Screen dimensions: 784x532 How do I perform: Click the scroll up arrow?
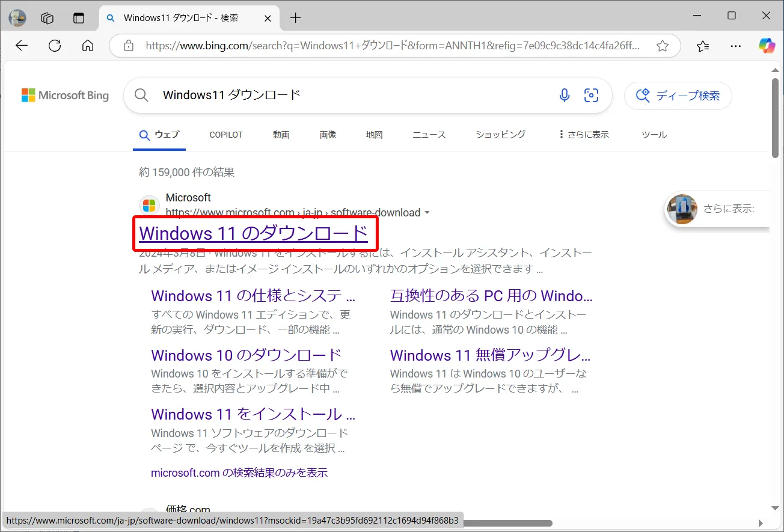click(x=776, y=70)
